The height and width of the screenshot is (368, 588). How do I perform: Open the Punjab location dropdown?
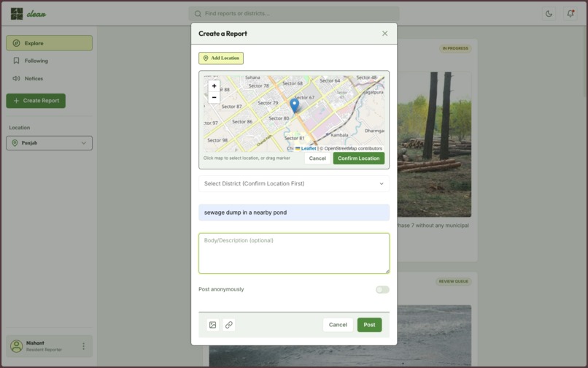coord(49,143)
